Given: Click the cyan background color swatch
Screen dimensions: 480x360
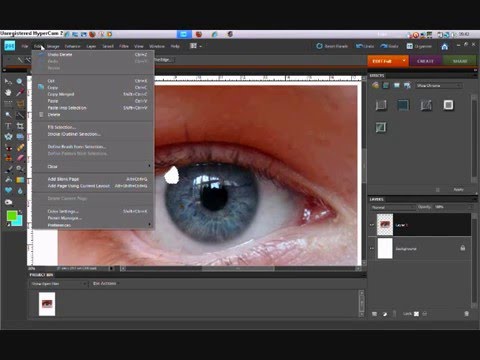Looking at the screenshot, I should tap(19, 222).
